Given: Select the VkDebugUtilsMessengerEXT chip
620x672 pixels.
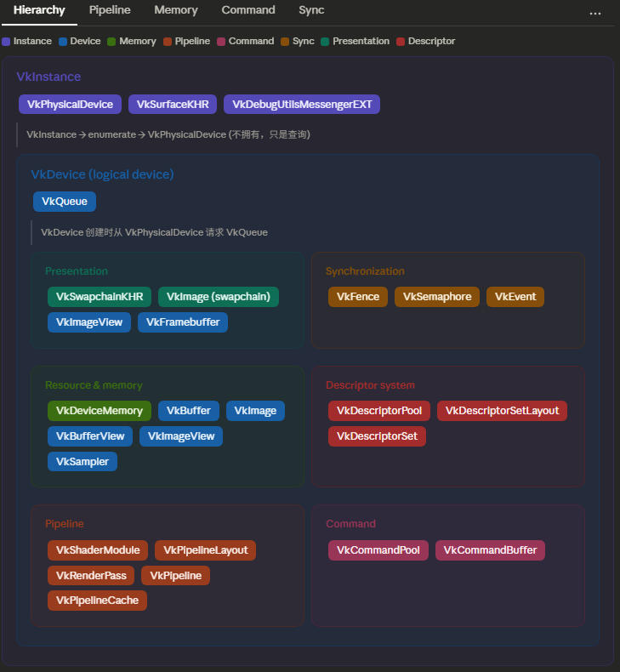Looking at the screenshot, I should 302,104.
